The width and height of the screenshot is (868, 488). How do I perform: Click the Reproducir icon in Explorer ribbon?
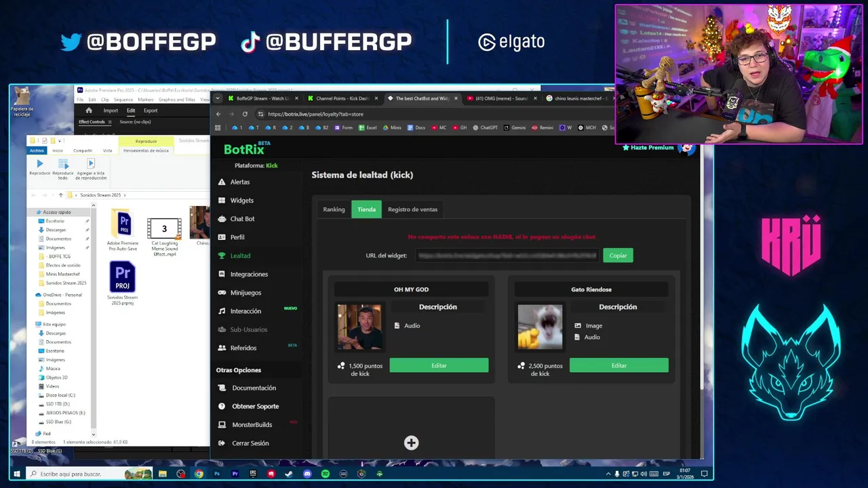(39, 167)
